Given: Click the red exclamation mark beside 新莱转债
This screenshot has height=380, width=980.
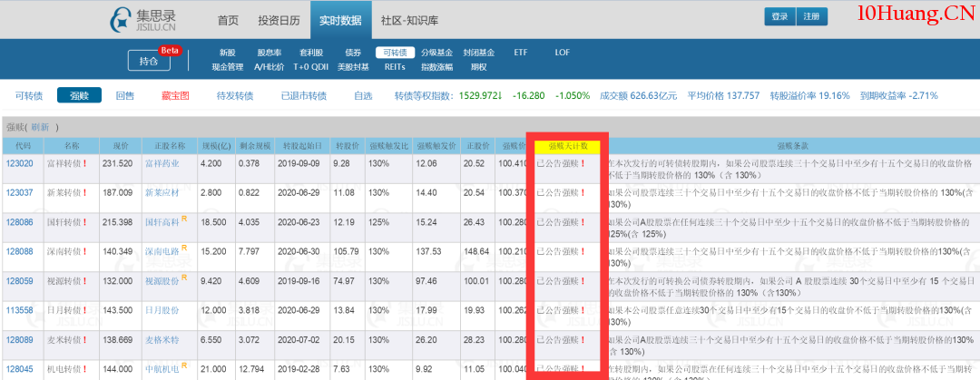Looking at the screenshot, I should tap(84, 193).
